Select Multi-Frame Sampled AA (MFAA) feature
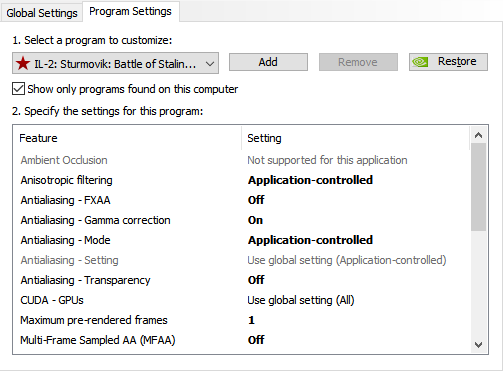 click(x=98, y=340)
